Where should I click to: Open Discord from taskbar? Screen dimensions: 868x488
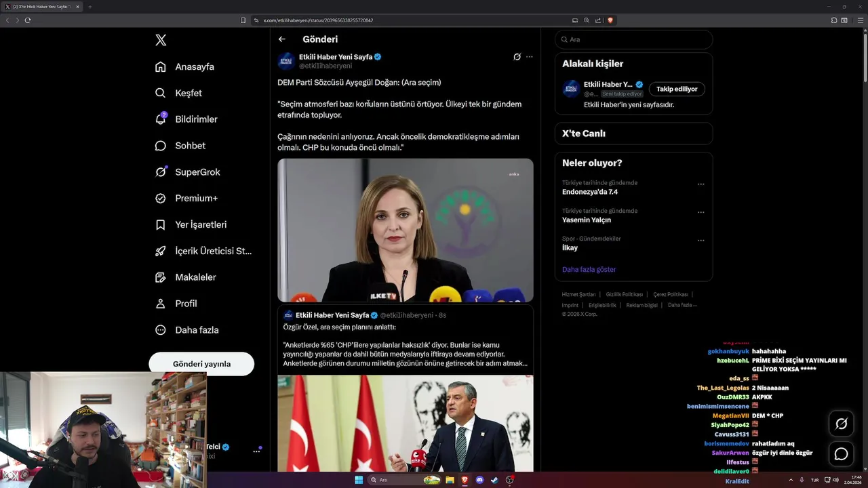tap(480, 480)
